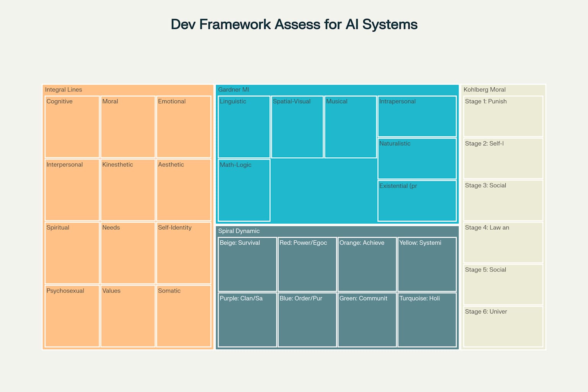
Task: Select the Stage 4: Law an rectangle
Action: 503,242
